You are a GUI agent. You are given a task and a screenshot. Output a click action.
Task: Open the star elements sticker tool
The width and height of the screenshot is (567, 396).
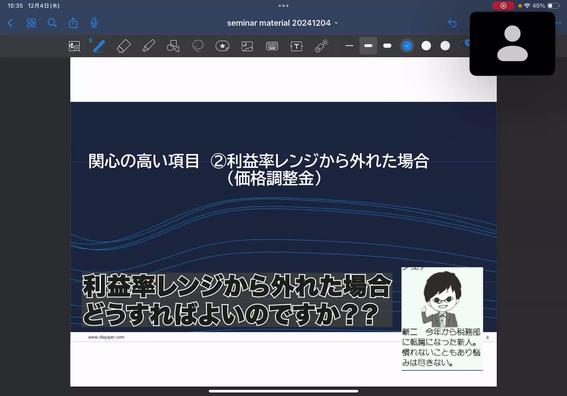(x=222, y=46)
